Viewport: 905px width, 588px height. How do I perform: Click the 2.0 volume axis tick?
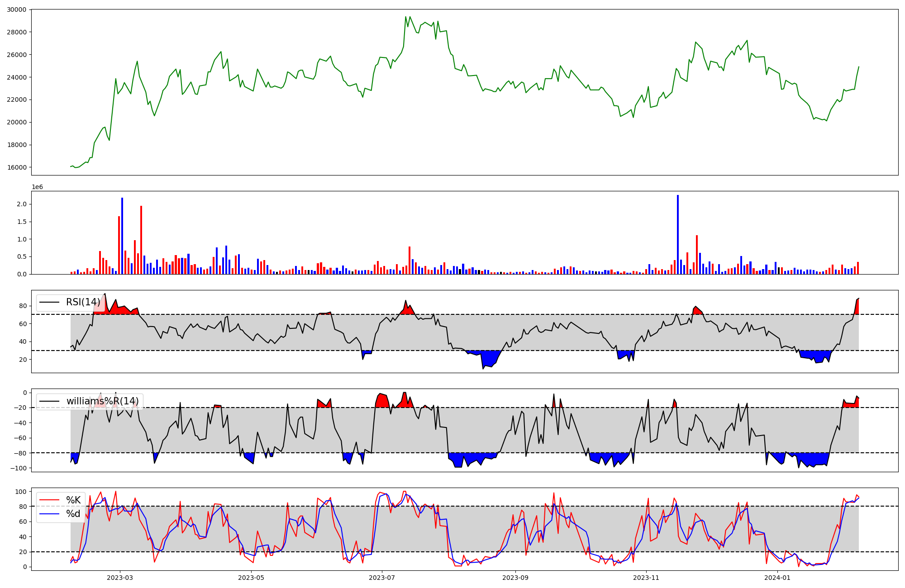point(22,204)
